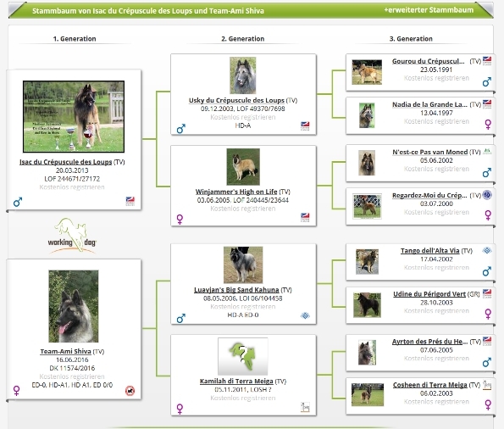This screenshot has height=429, width=504.
Task: Open Kamilah's placeholder question mark image
Action: 242,356
